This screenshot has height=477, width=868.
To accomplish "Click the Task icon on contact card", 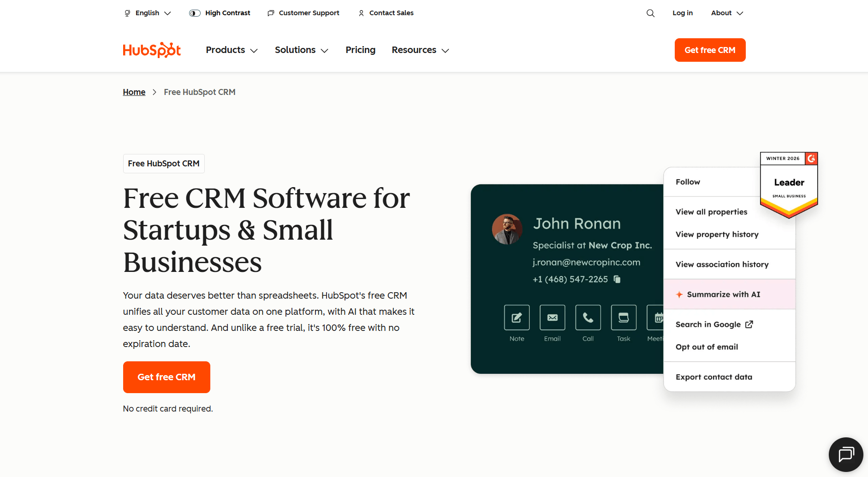I will pos(624,317).
